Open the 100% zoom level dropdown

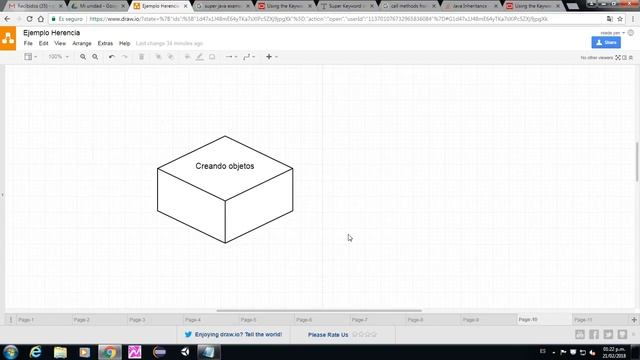click(x=58, y=57)
